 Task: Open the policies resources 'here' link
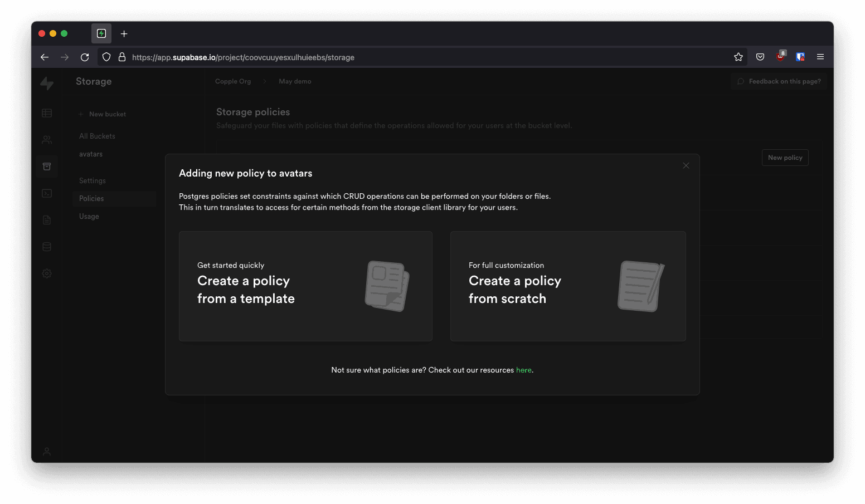click(x=523, y=370)
